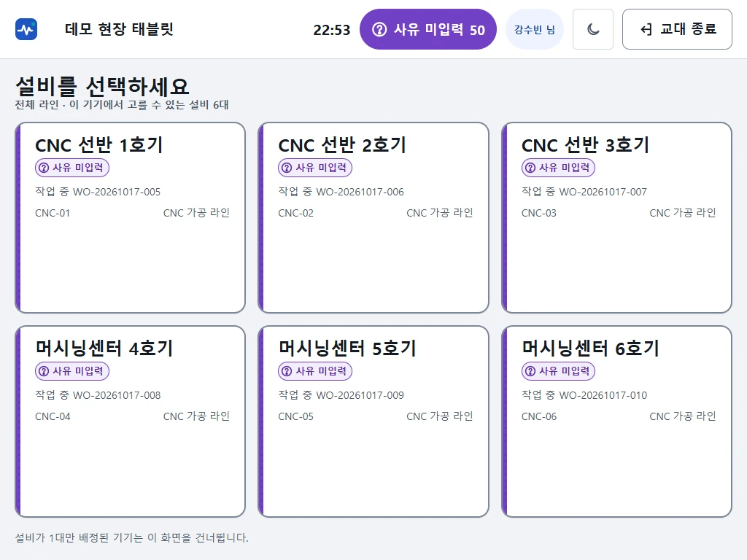747x560 pixels.
Task: Select the 머시닝센터 6호기 card
Action: 616,421
